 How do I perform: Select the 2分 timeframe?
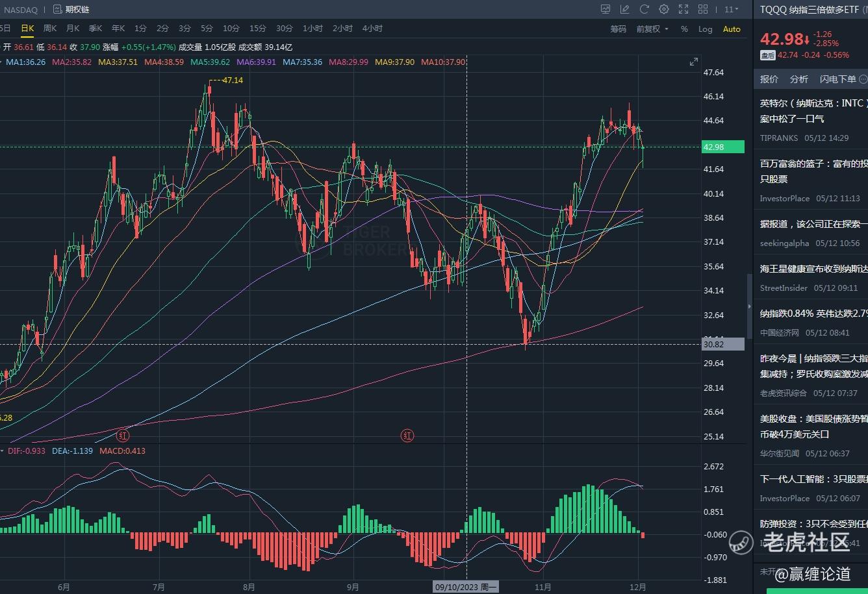162,28
